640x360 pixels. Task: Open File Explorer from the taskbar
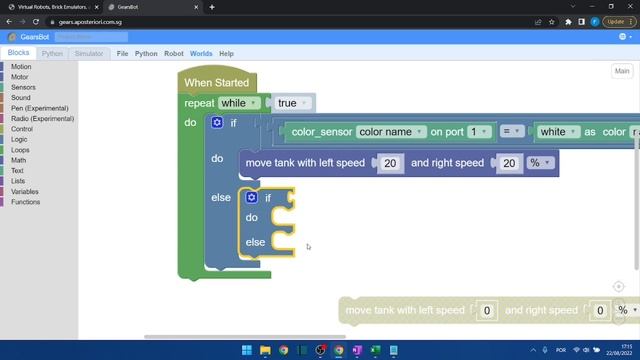pos(265,350)
